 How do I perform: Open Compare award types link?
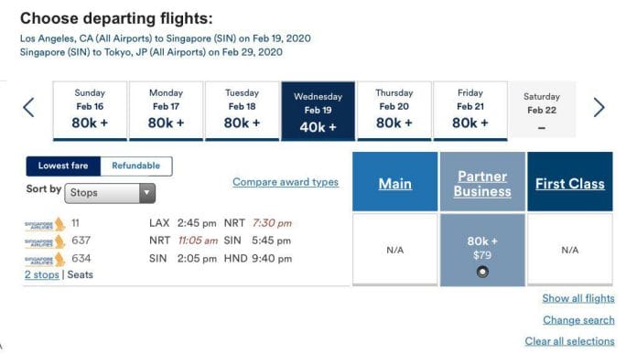click(x=286, y=182)
